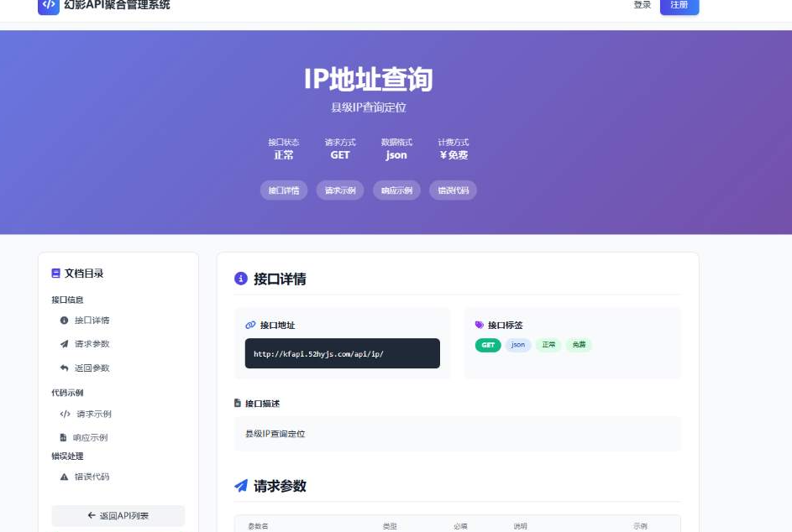
Task: Select the 请求示例 hero pill
Action: (x=340, y=190)
